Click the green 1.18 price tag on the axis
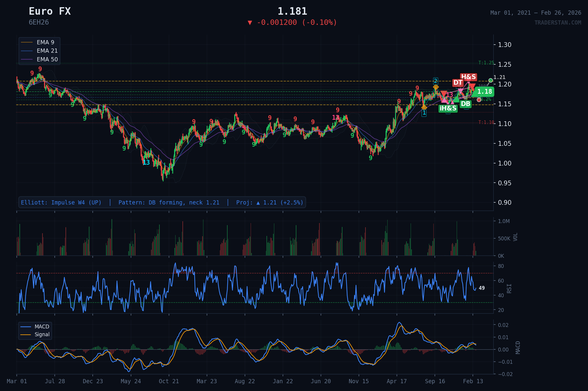 click(485, 92)
